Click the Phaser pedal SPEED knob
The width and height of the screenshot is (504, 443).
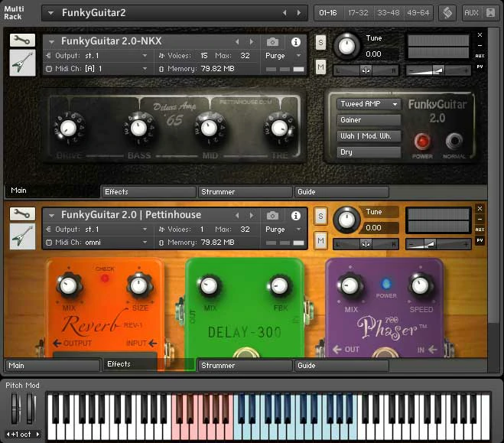tap(421, 286)
